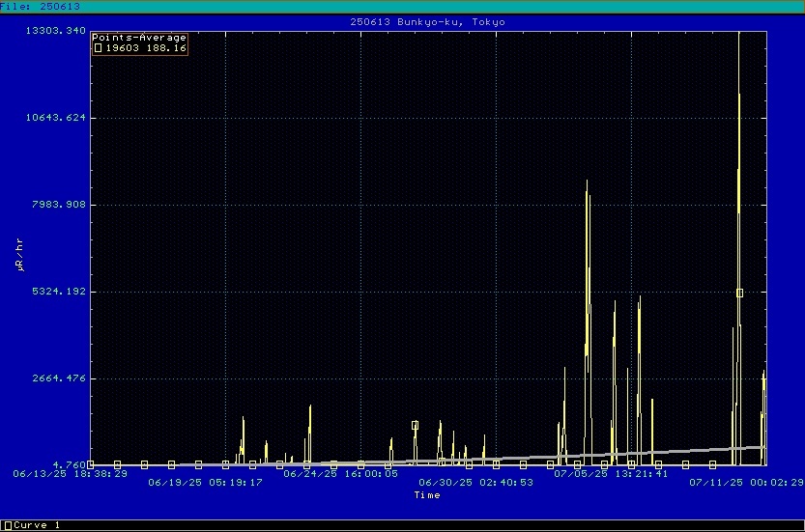Click the square marker in the Points-Average legend
Image resolution: width=805 pixels, height=532 pixels.
[x=98, y=47]
